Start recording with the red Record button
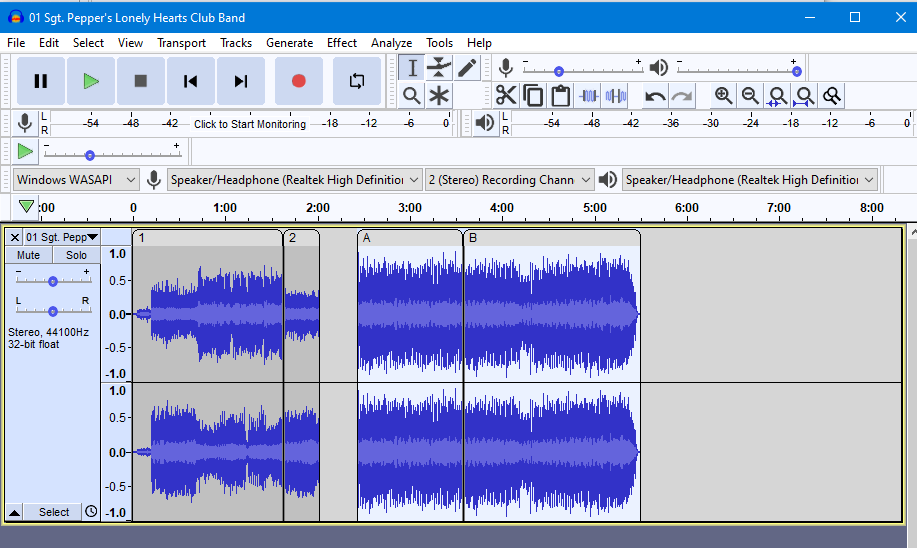Viewport: 917px width, 548px height. [x=299, y=81]
